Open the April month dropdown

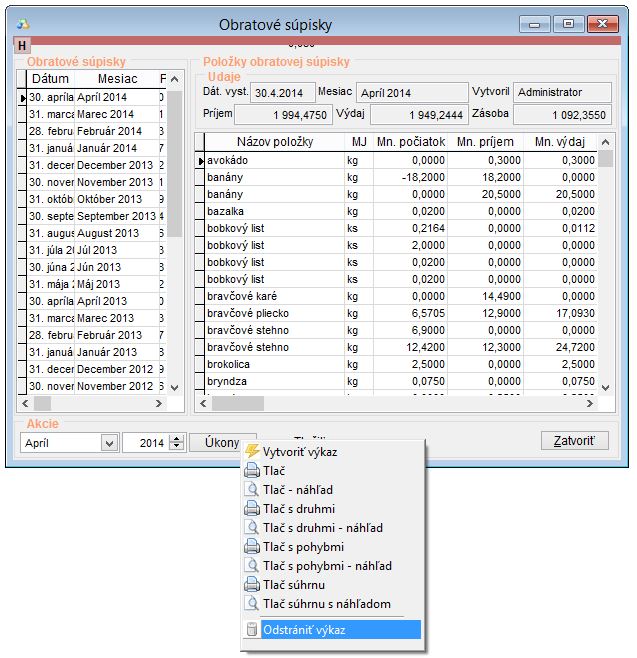click(108, 442)
